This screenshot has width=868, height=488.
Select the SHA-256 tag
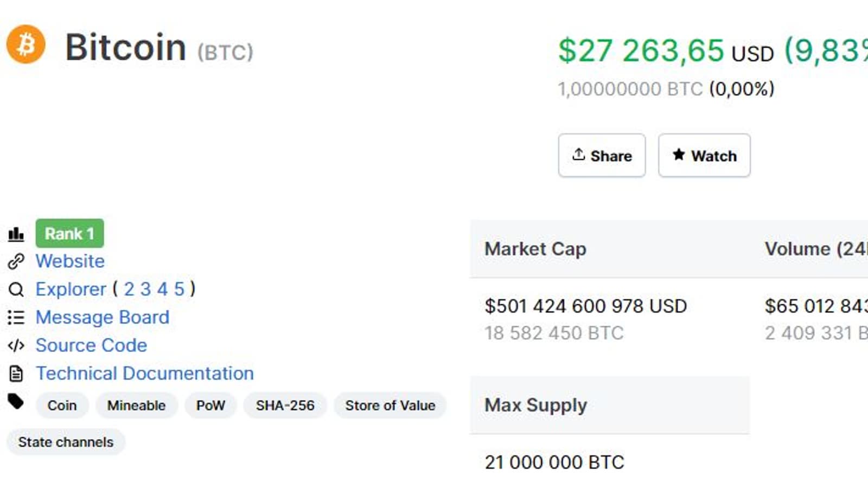tap(285, 406)
